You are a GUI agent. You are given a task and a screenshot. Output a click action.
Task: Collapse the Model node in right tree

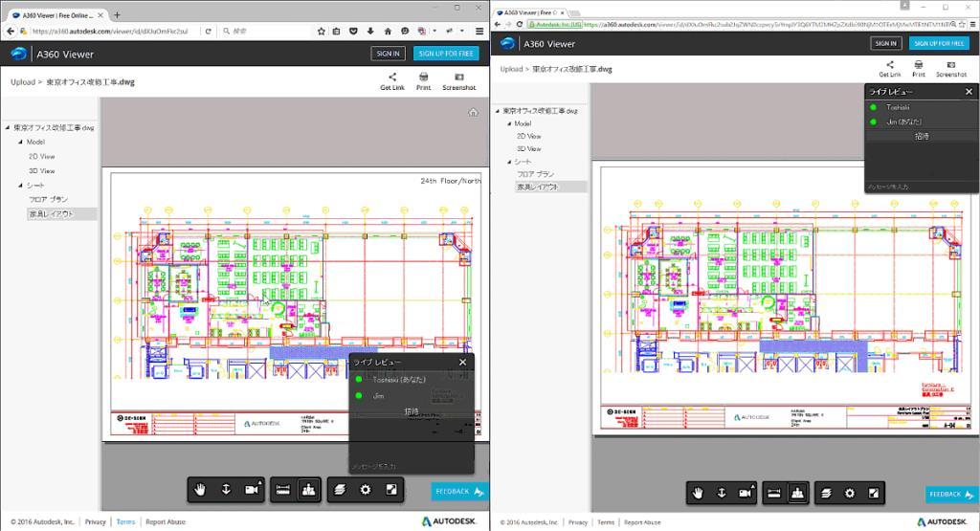click(x=509, y=123)
